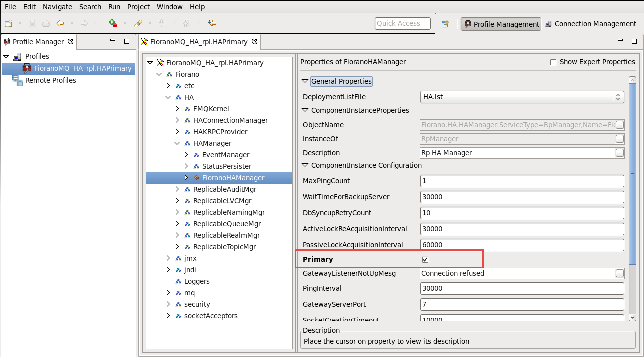Open the DeploymentListFile HA.lst dropdown
Viewport: 644px width, 357px height.
(x=522, y=97)
